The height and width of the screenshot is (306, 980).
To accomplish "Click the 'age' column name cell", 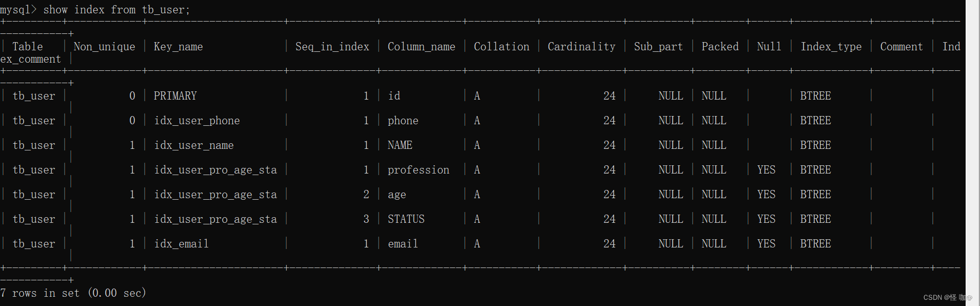I will click(397, 195).
